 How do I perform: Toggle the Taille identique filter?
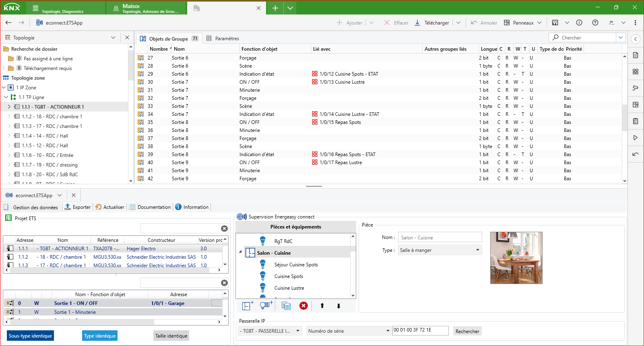pyautogui.click(x=171, y=336)
